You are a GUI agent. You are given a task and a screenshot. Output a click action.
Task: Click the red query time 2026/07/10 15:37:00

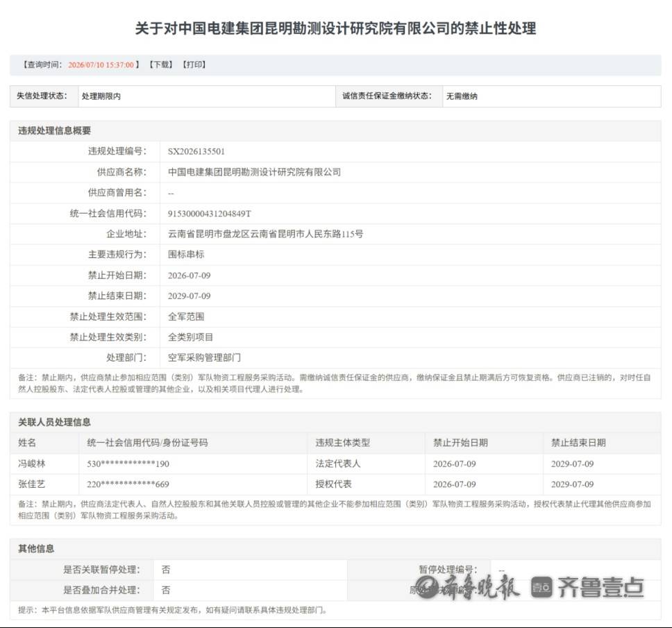click(101, 65)
